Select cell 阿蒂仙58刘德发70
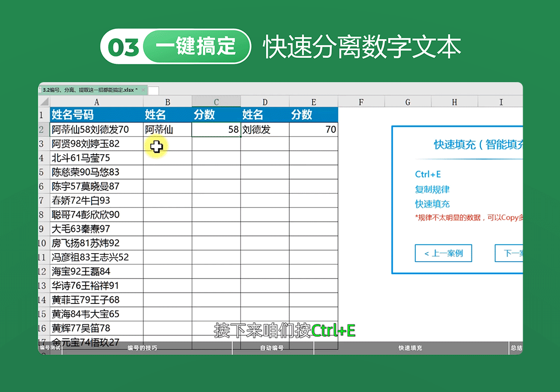 click(97, 130)
